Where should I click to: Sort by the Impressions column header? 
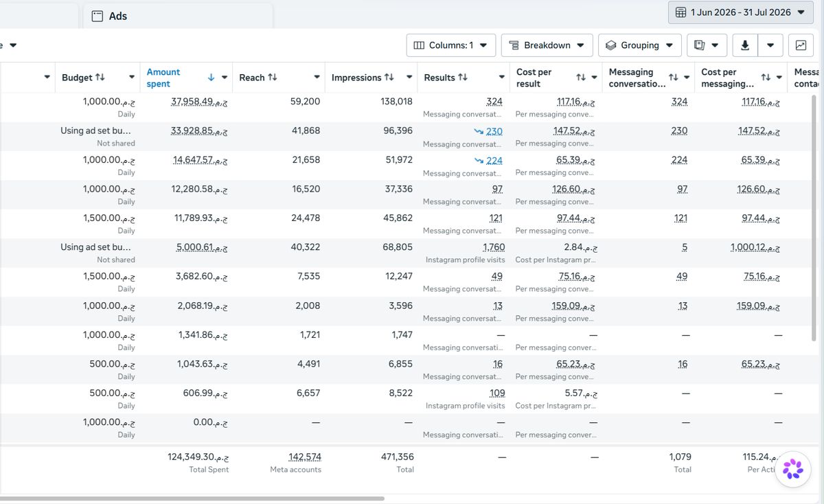pos(363,78)
